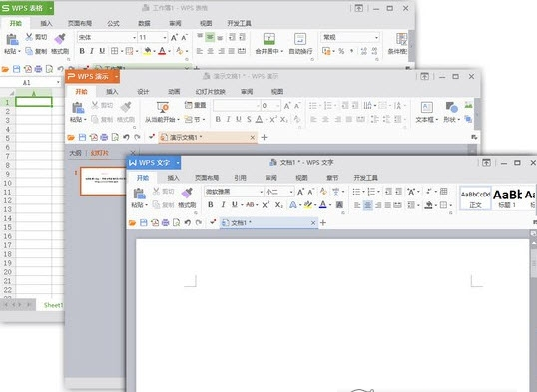Click new tab plus button in Presentation
The height and width of the screenshot is (392, 537).
click(x=264, y=137)
